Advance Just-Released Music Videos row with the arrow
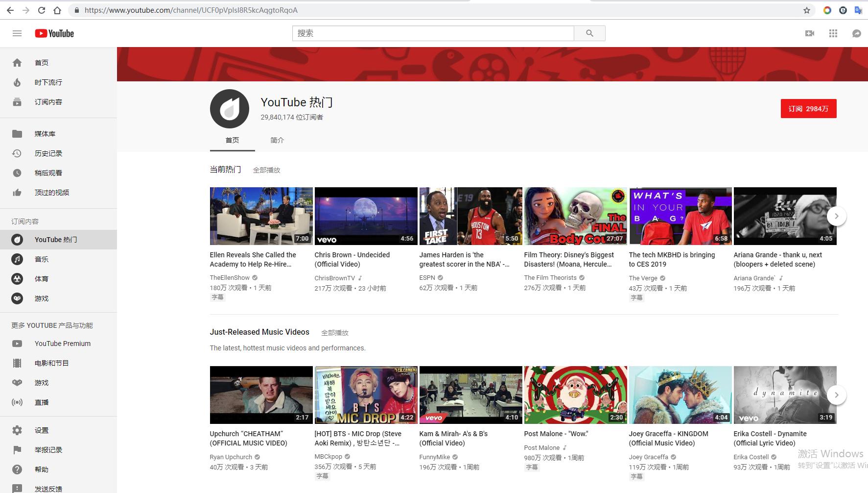 tap(836, 395)
